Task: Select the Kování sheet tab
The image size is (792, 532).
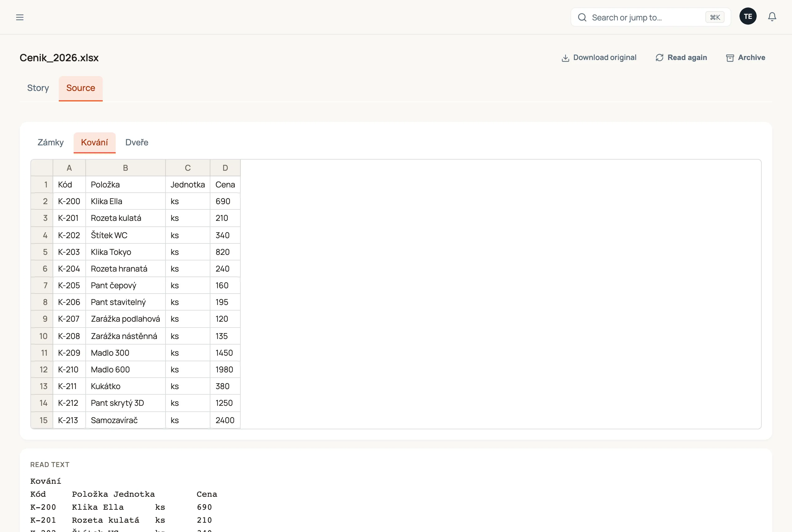Action: coord(94,143)
